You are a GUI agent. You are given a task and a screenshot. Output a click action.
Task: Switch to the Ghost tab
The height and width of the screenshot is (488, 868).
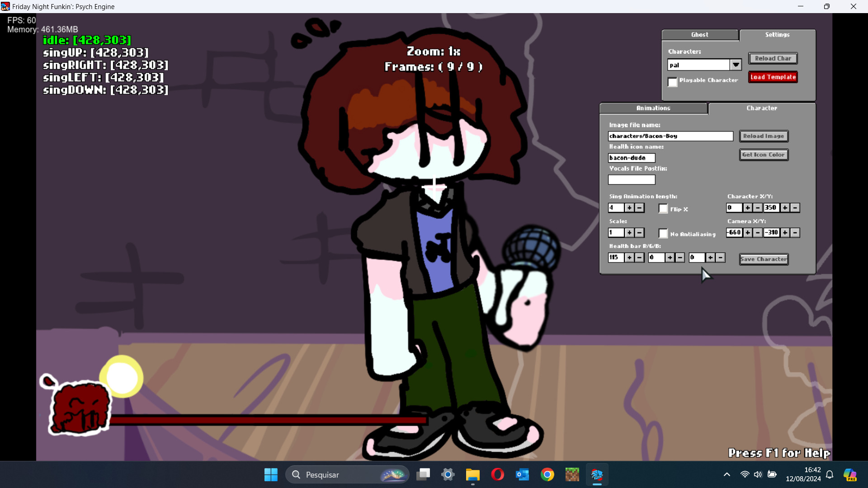(700, 35)
